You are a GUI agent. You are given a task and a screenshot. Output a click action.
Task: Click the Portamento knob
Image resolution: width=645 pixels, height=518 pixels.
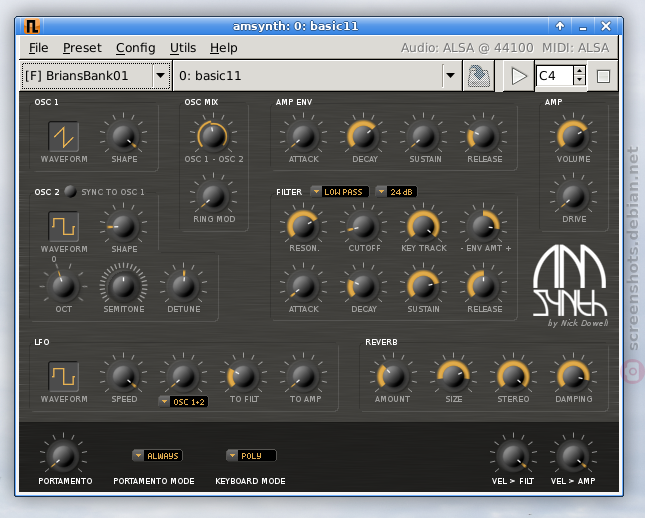tap(63, 456)
